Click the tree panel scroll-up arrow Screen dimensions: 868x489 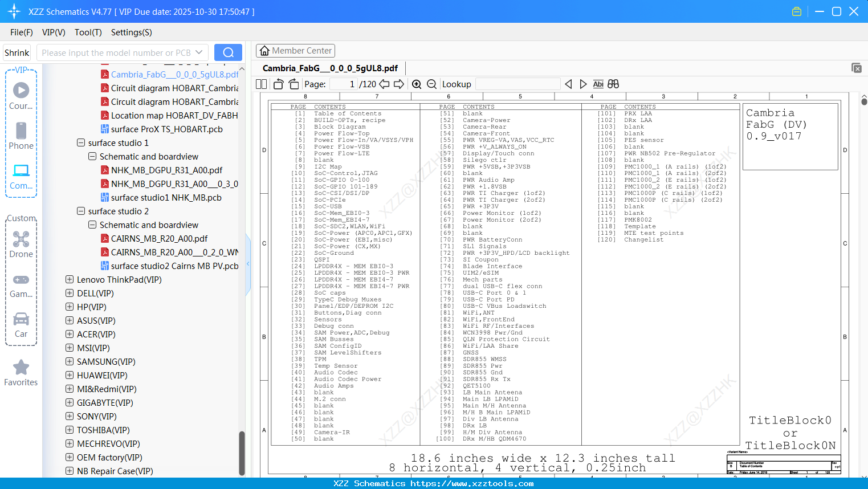pos(242,69)
